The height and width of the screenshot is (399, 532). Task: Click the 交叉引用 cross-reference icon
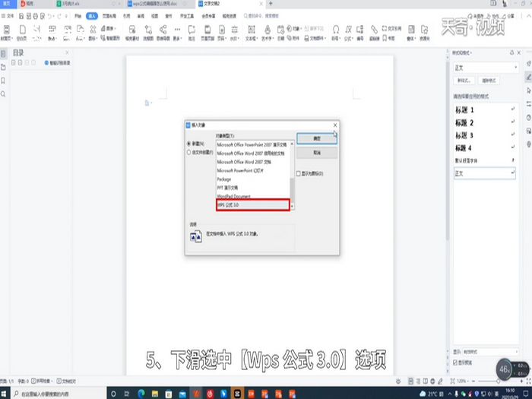392,29
